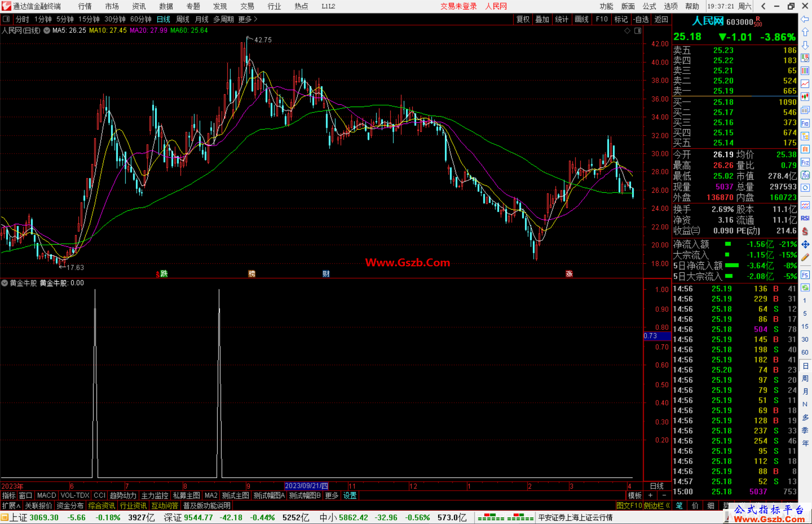Click the F10 icon in right sidebar

(x=805, y=123)
